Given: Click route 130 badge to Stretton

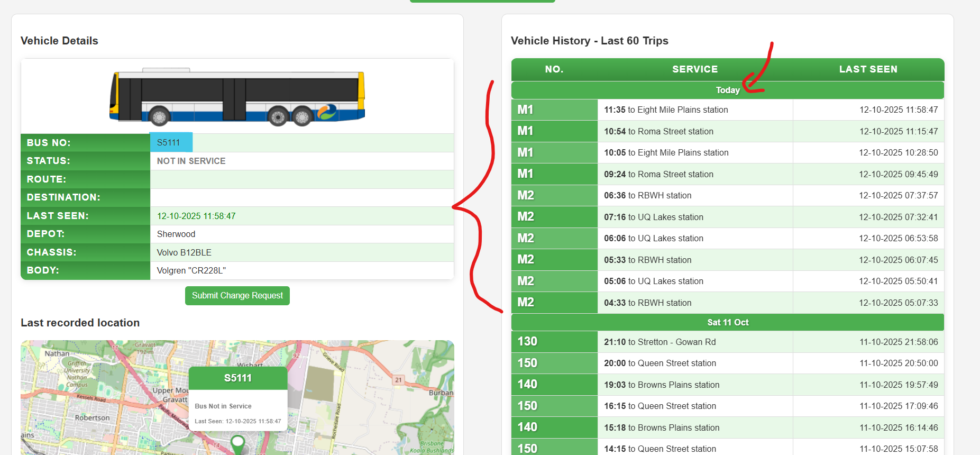Looking at the screenshot, I should (x=527, y=342).
